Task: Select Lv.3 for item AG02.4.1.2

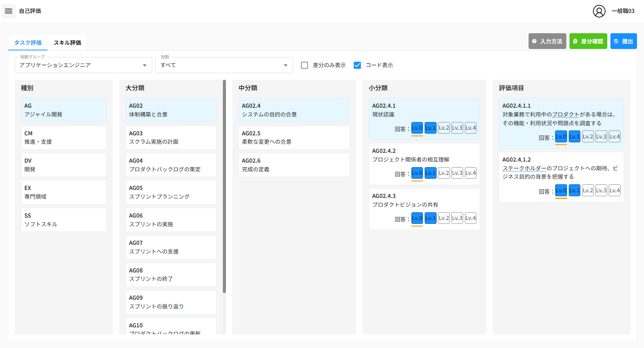Action: (601, 190)
